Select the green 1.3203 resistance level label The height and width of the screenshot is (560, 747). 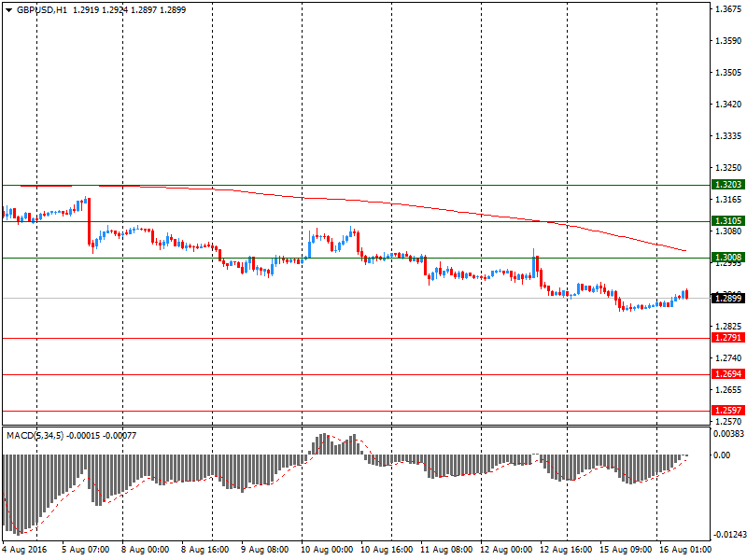(x=728, y=184)
